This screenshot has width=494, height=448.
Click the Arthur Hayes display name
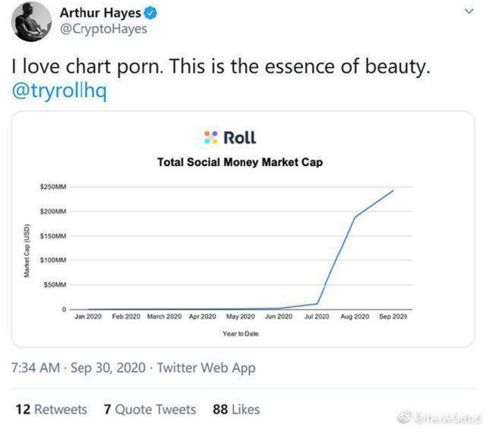click(100, 13)
